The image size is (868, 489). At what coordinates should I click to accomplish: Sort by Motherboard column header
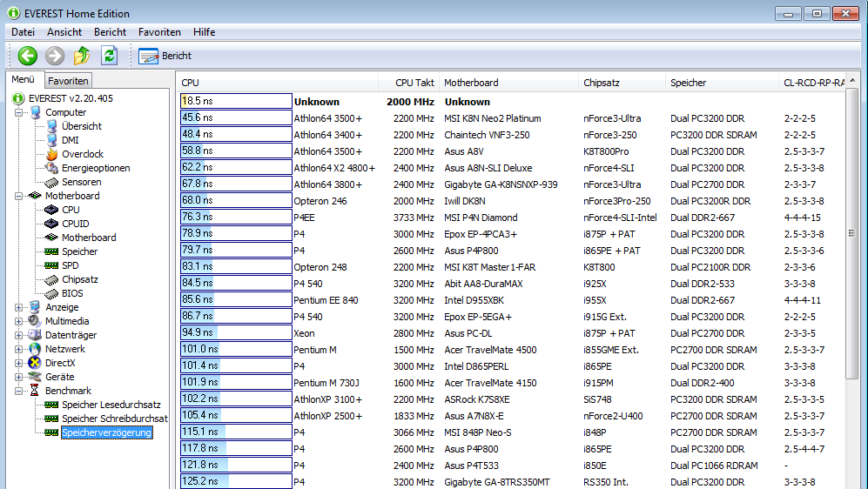tap(508, 83)
